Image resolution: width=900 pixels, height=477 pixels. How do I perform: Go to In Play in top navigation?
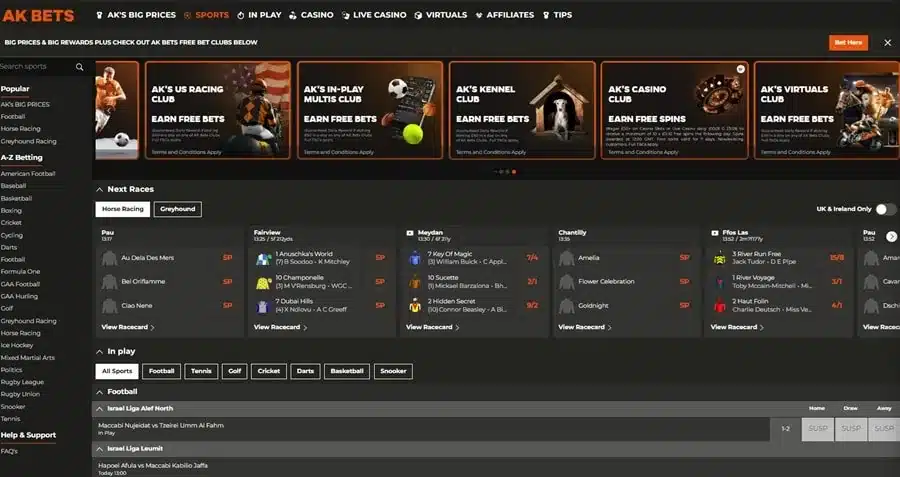259,15
